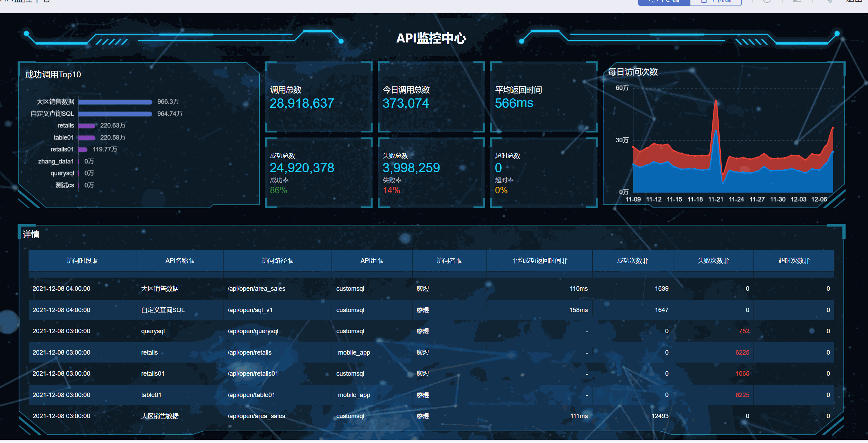
Task: Click the 大区销售数据 bar
Action: [115, 102]
